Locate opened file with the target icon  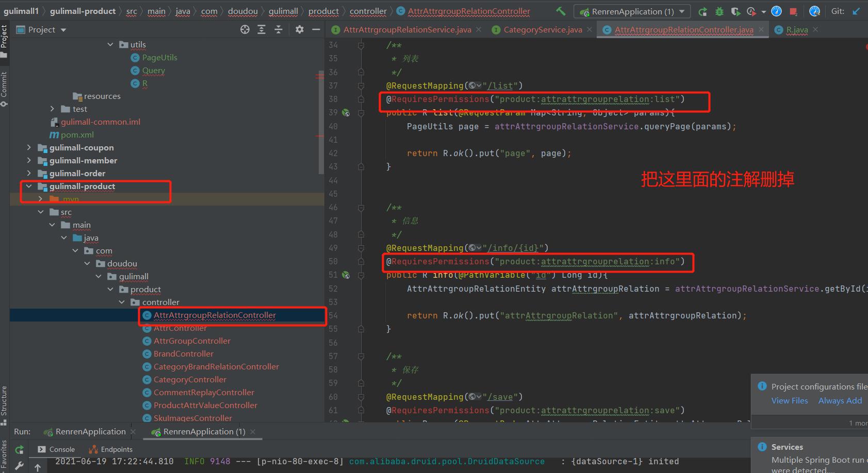point(245,30)
